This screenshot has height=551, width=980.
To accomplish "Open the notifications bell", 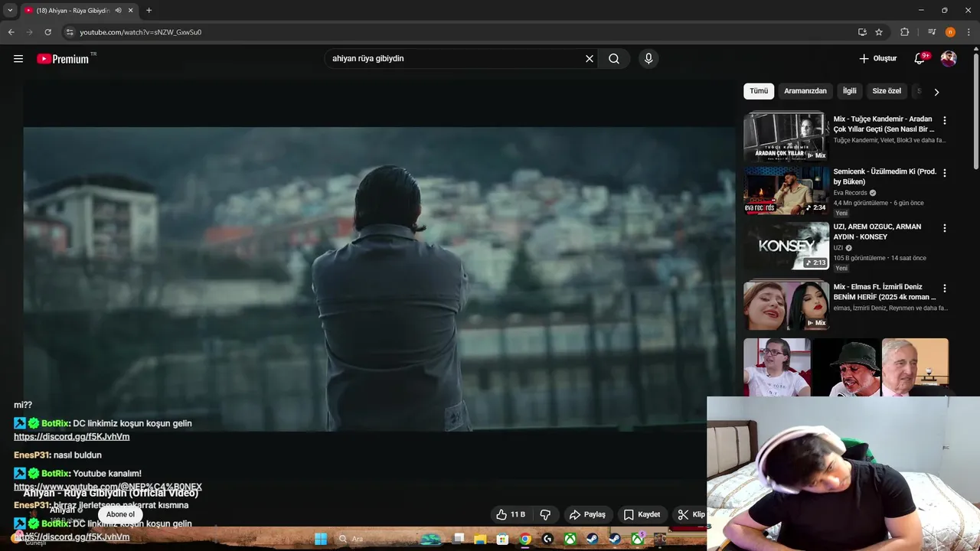I will pos(920,59).
